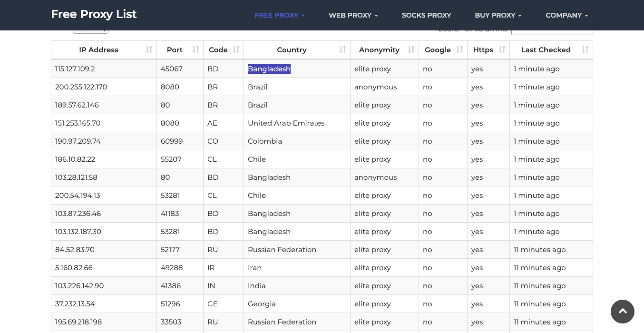644x333 pixels.
Task: Click the sort arrows in IP Address header
Action: (x=149, y=49)
